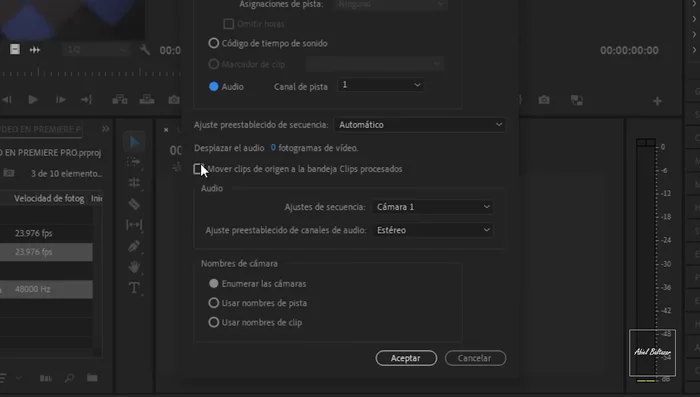700x397 pixels.
Task: Select the Razor tool
Action: point(134,204)
